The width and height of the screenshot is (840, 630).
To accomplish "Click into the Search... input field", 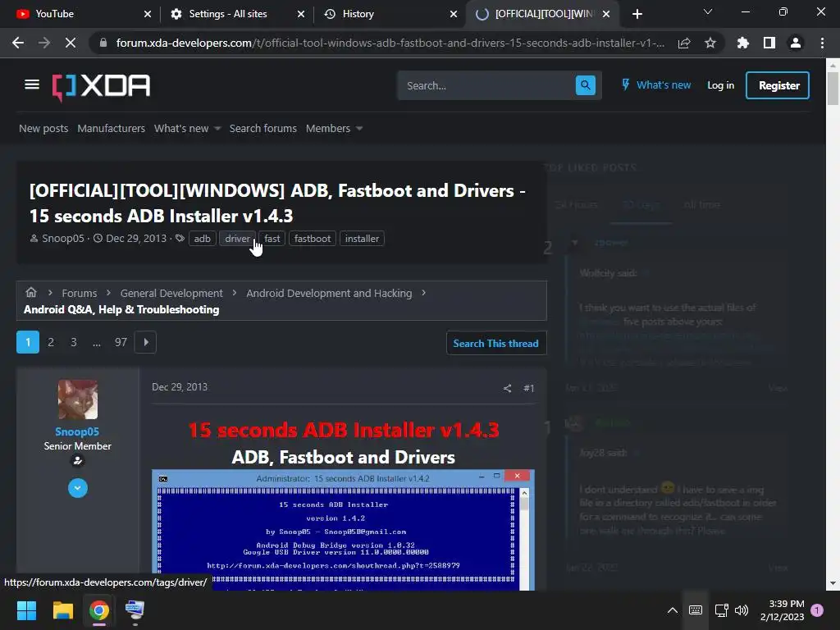I will click(x=487, y=85).
